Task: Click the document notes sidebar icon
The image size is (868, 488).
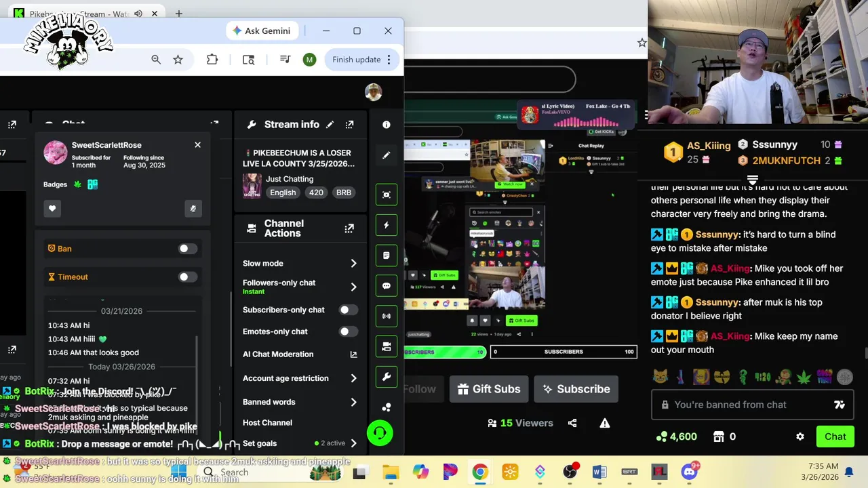Action: [x=386, y=256]
